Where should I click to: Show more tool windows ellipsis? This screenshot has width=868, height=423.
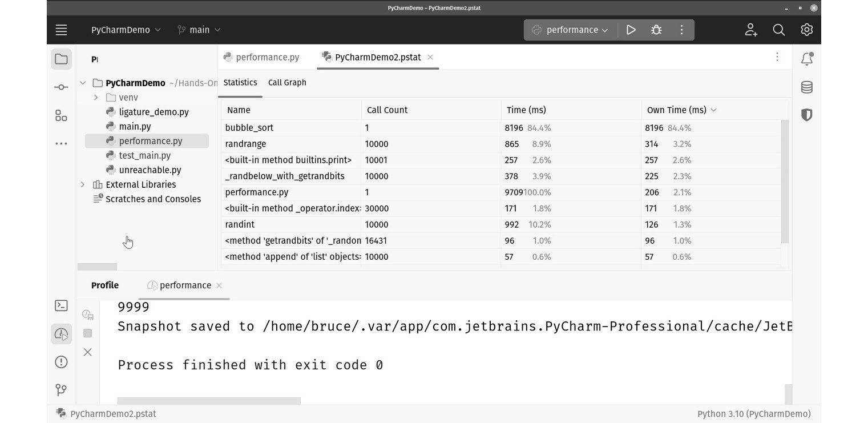[61, 144]
